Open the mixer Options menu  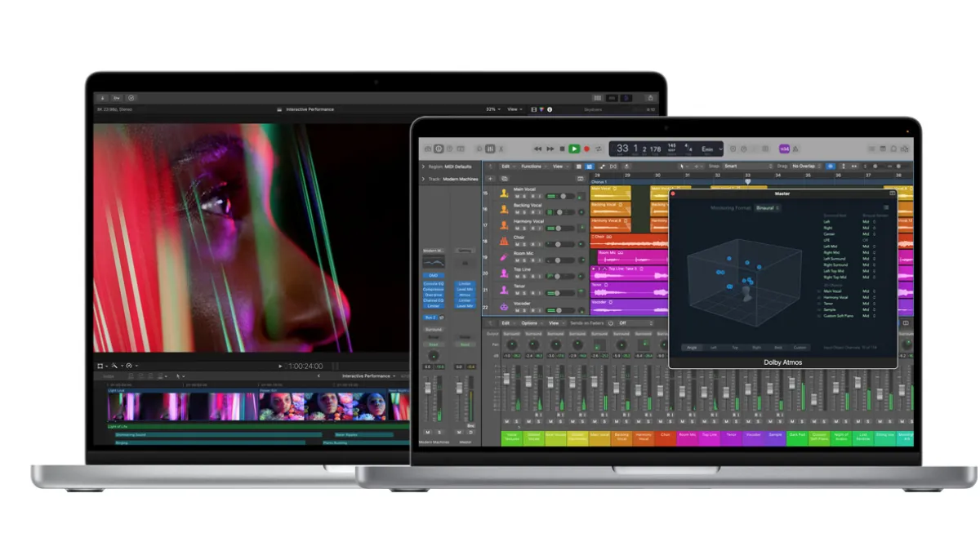click(x=532, y=323)
